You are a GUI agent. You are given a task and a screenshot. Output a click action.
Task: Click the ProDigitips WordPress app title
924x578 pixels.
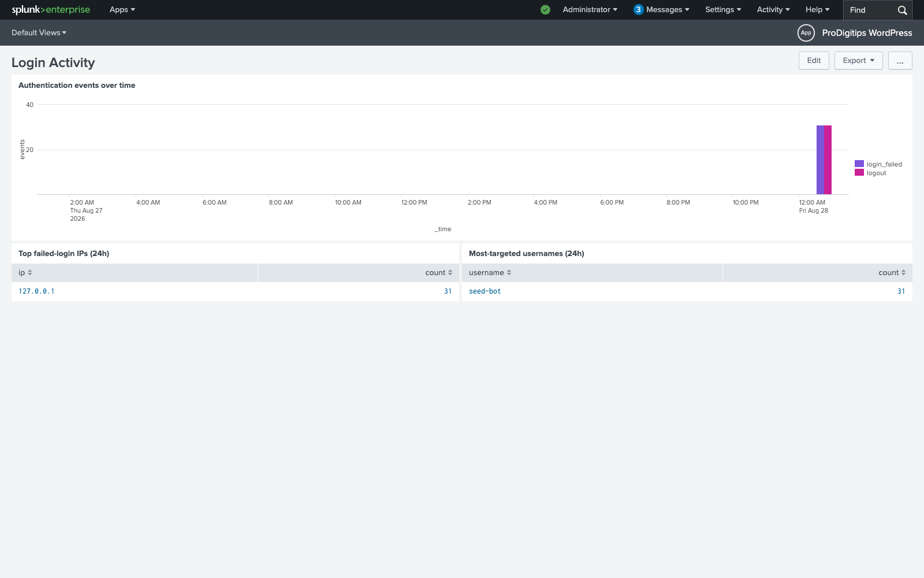click(867, 33)
